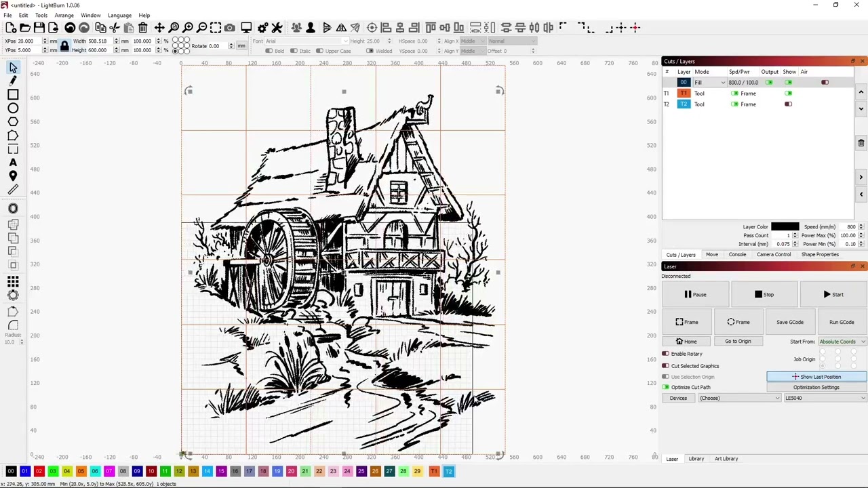The width and height of the screenshot is (868, 488).
Task: Undo the last action
Action: tap(70, 28)
